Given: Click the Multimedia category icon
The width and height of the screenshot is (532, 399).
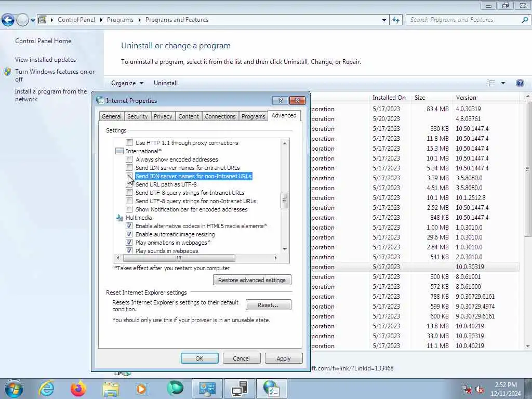Looking at the screenshot, I should 119,218.
